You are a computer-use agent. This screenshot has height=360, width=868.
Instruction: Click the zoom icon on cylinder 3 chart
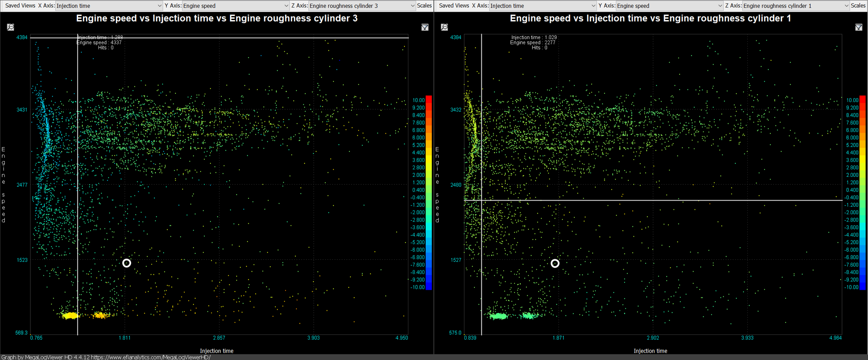pos(10,27)
